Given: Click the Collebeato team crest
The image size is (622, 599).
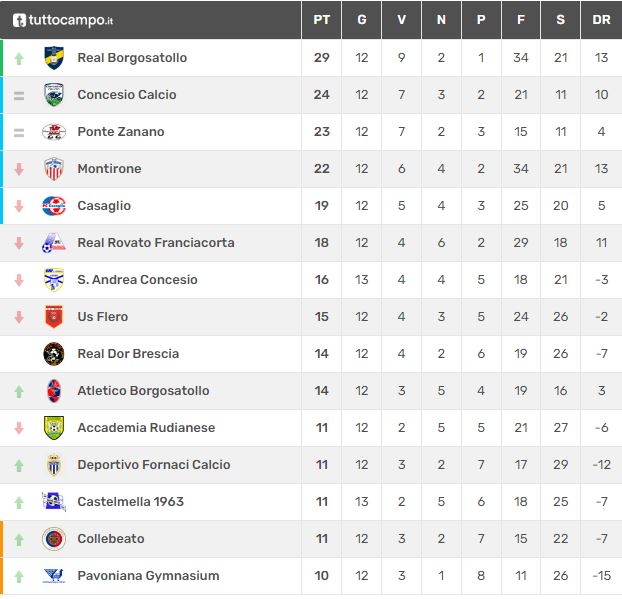Looking at the screenshot, I should point(54,539).
